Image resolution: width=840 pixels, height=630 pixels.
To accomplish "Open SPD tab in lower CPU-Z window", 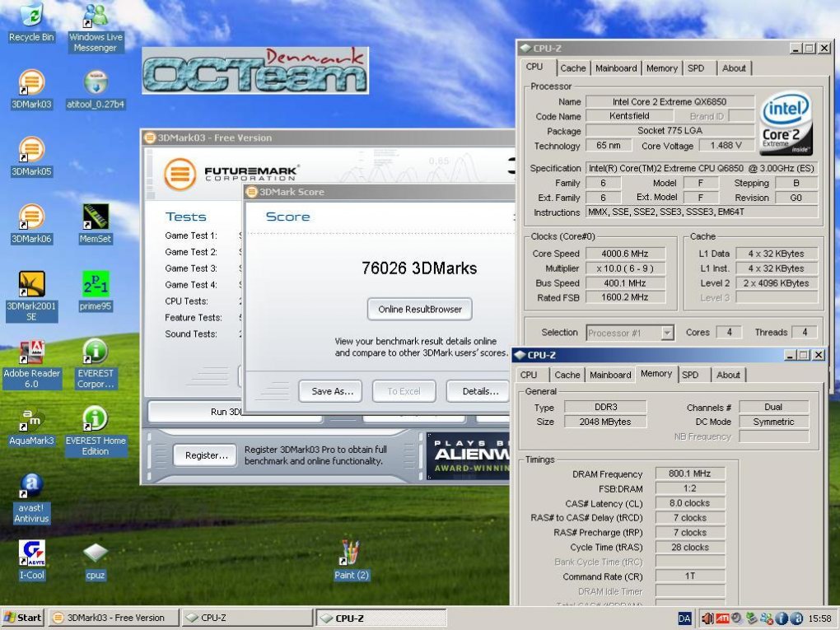I will click(x=690, y=375).
